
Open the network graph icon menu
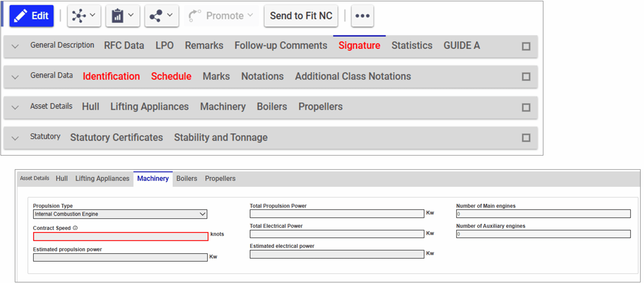(84, 16)
